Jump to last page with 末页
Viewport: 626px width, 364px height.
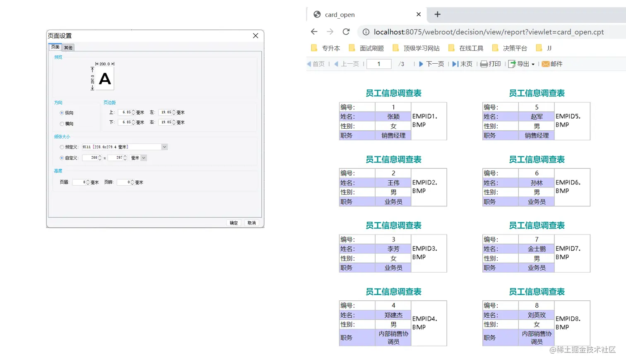pyautogui.click(x=462, y=64)
